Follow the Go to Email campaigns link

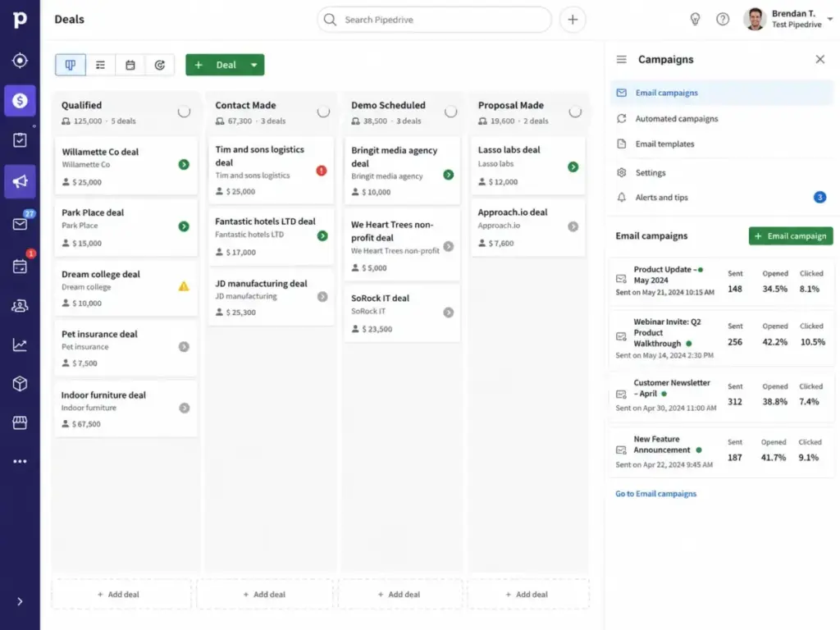click(x=655, y=494)
